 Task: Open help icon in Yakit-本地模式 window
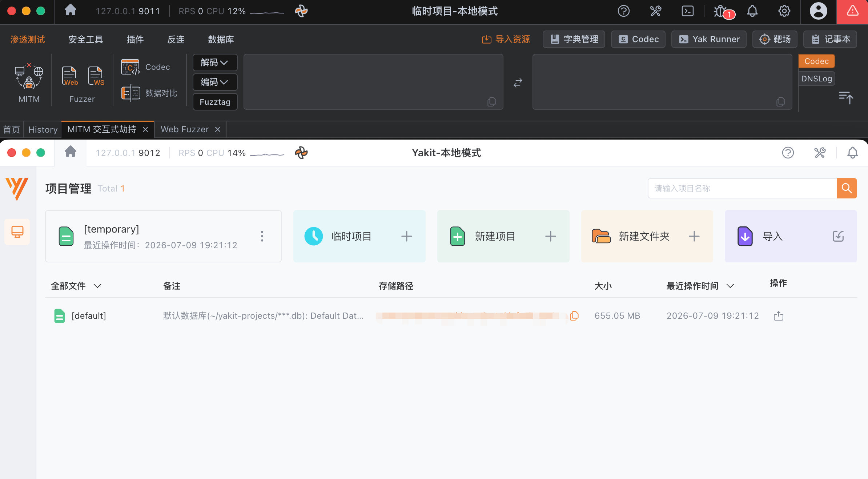coord(788,153)
